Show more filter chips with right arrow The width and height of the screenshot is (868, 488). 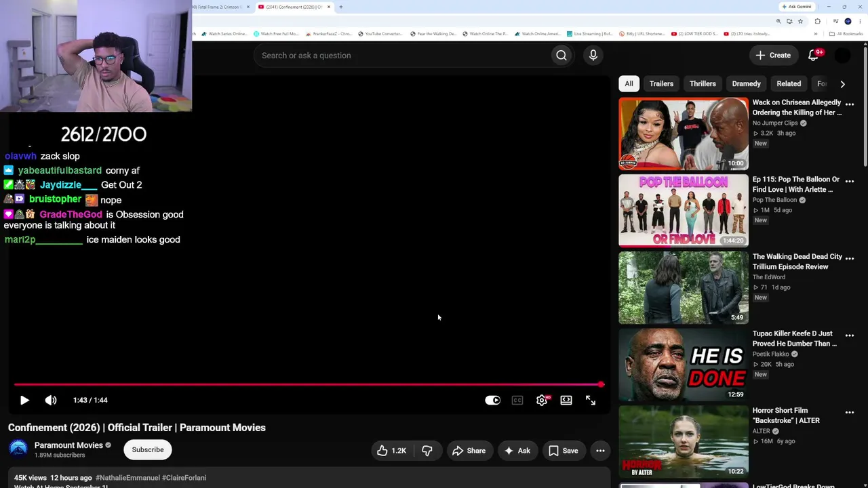842,84
